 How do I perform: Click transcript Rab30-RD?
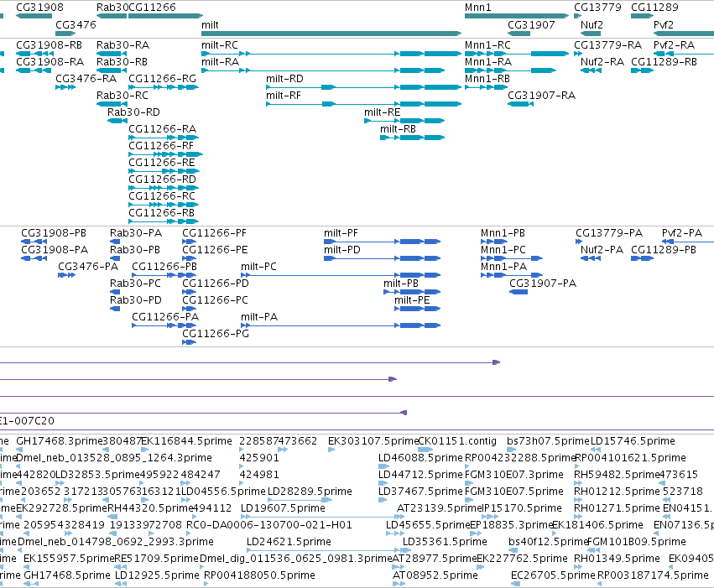click(117, 121)
